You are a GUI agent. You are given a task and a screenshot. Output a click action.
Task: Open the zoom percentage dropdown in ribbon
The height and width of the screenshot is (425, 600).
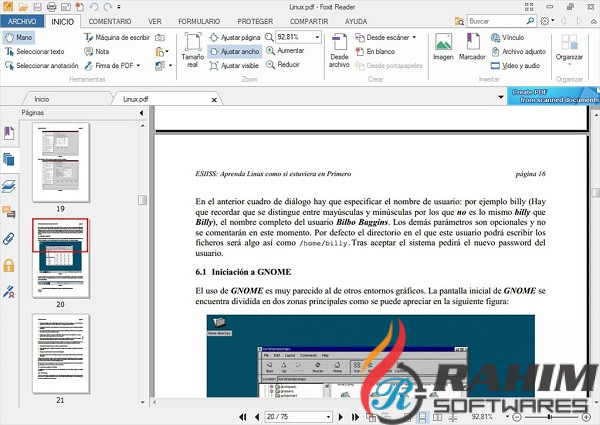point(317,37)
